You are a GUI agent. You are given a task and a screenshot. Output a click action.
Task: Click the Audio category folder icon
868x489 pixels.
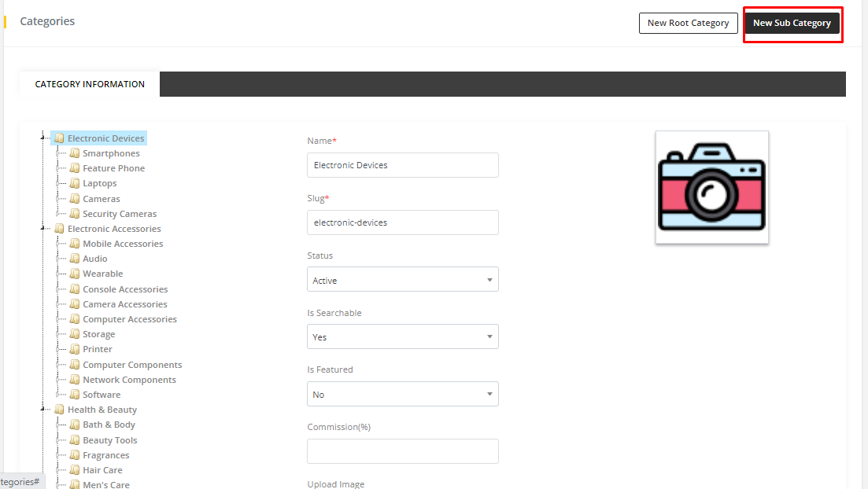[75, 259]
